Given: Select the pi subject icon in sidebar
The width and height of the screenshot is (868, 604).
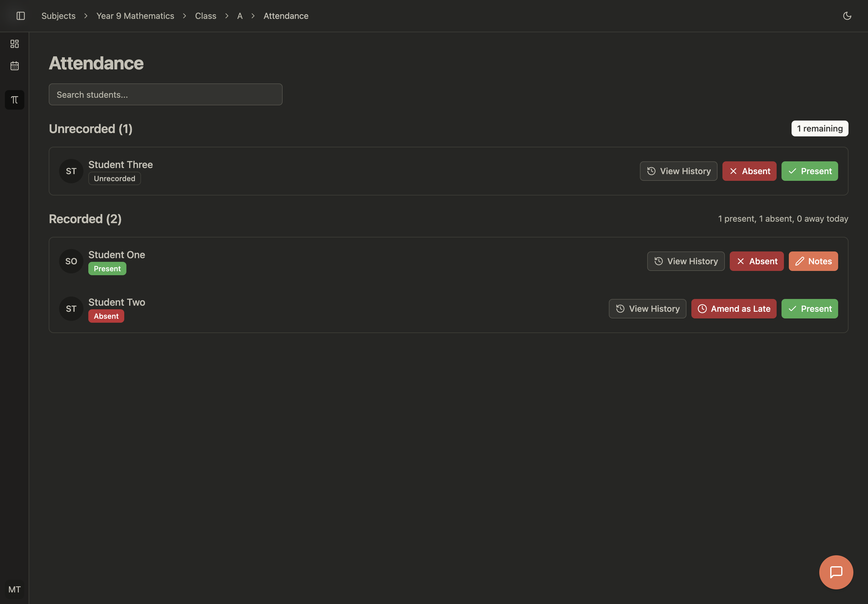Looking at the screenshot, I should click(14, 100).
